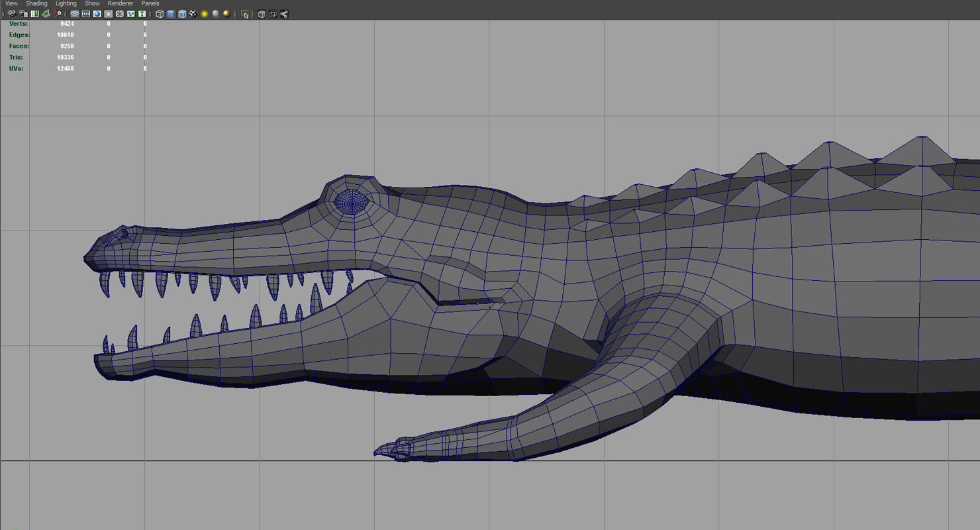Open the Renderer menu
Viewport: 980px width, 530px height.
pyautogui.click(x=121, y=3)
